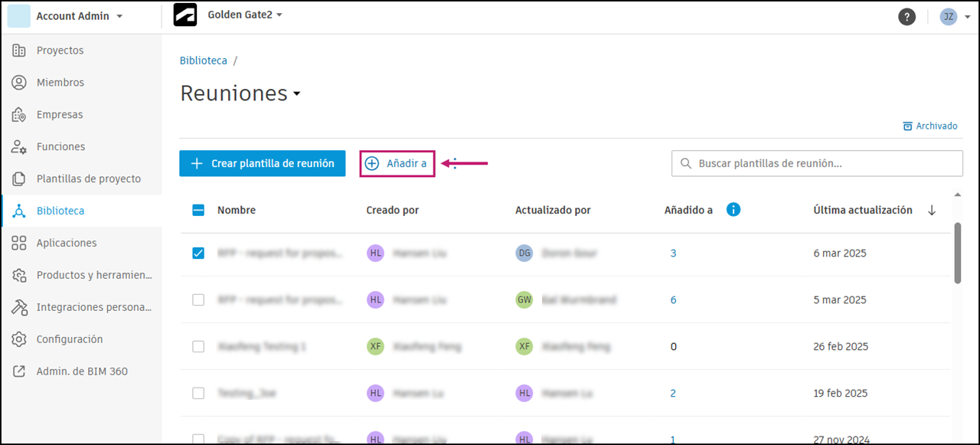
Task: Click Crear plantilla de reunión button
Action: click(x=263, y=163)
